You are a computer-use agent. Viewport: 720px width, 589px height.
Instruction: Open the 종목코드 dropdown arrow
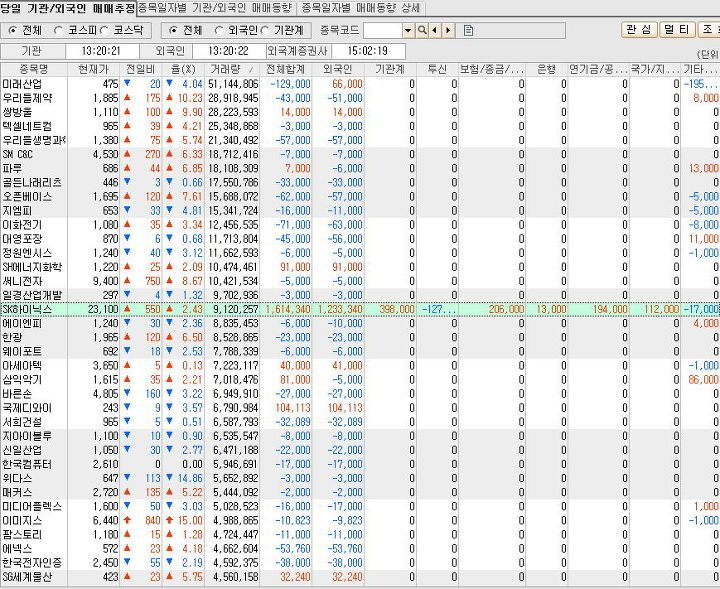pos(408,31)
